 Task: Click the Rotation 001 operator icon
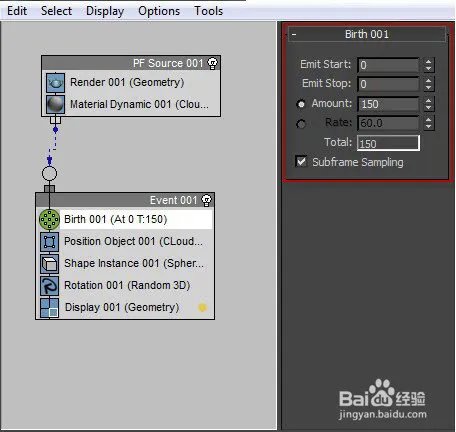49,286
